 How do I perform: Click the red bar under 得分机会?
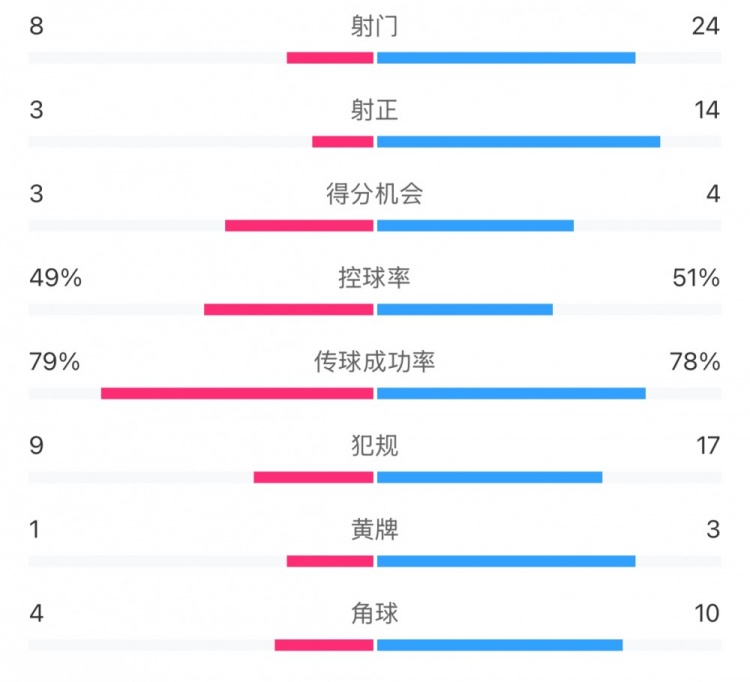(299, 226)
